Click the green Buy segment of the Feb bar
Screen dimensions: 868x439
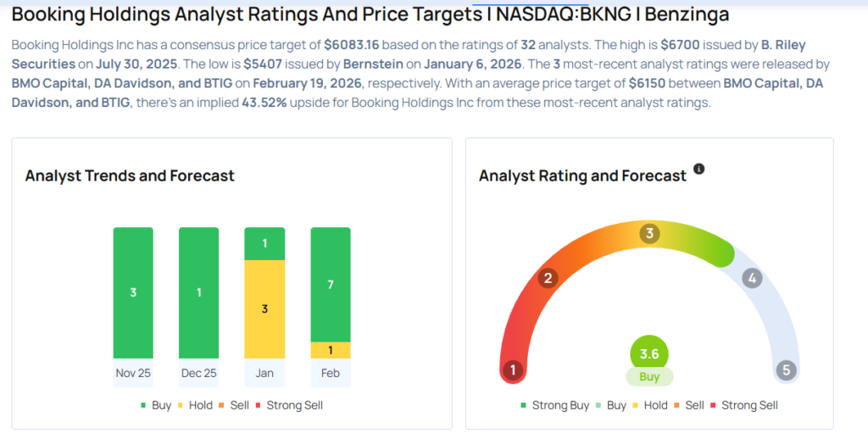[x=330, y=284]
